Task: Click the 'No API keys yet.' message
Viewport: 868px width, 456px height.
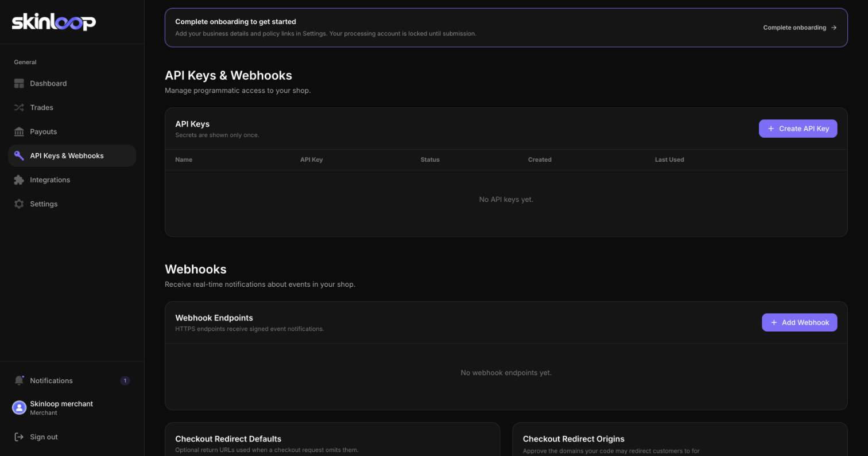Action: pos(506,200)
